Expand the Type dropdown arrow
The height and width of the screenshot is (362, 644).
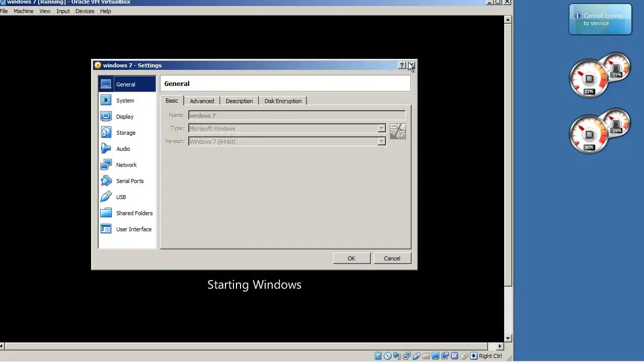click(x=381, y=129)
